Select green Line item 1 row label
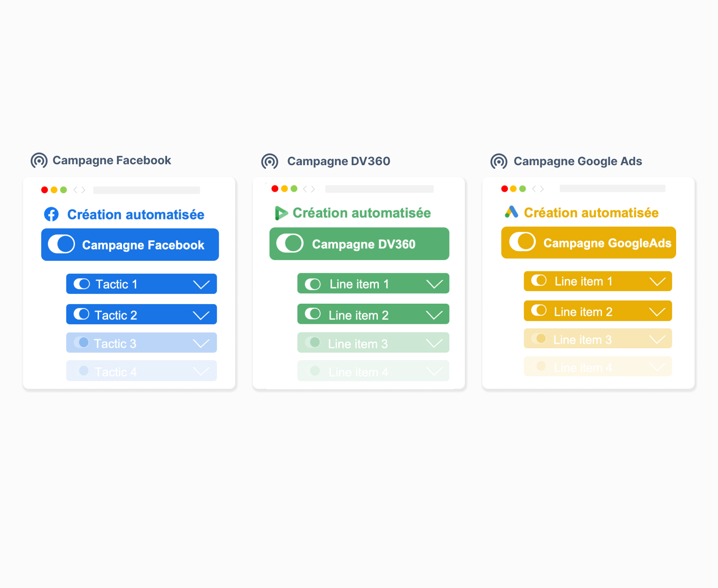This screenshot has height=588, width=718. 359,284
